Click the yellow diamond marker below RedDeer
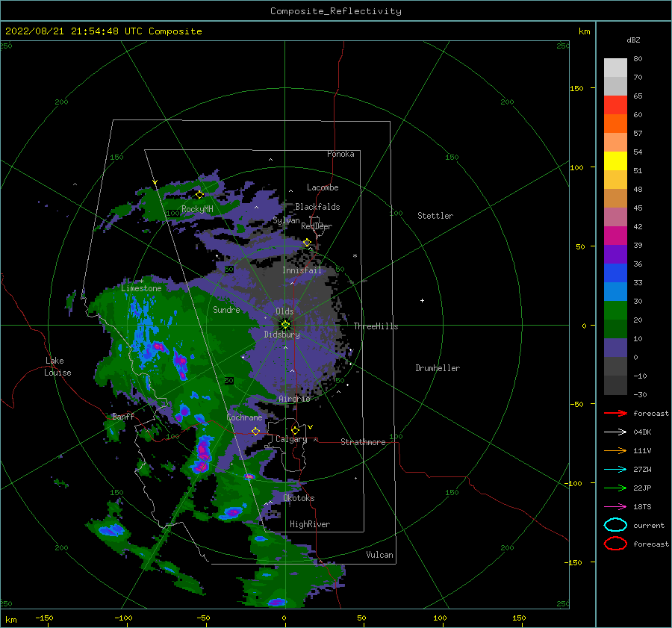The height and width of the screenshot is (628, 672). click(x=307, y=243)
